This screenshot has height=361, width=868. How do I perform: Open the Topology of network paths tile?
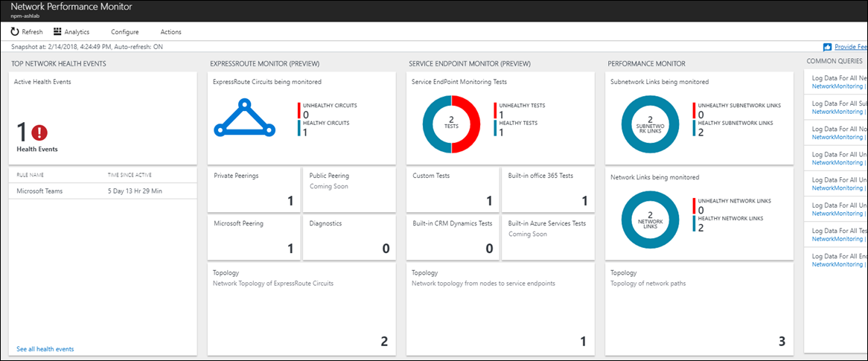698,308
